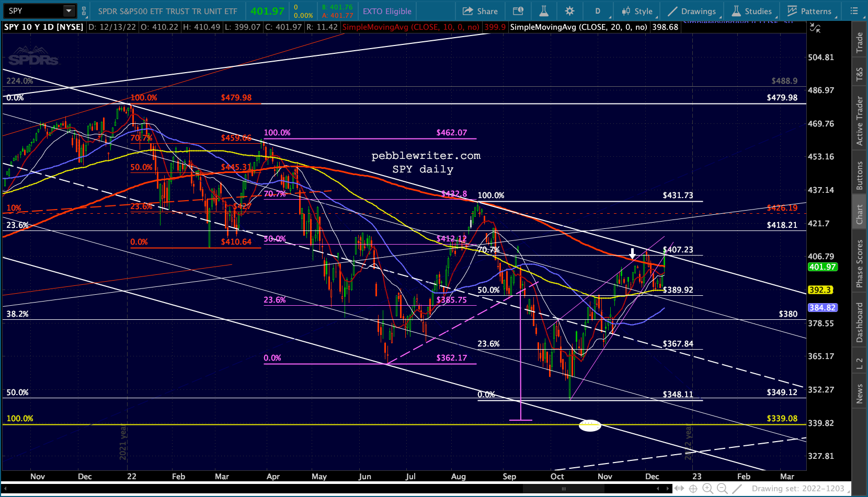Click the $339.08 yellow level label
Viewport: 868px width, 497px height.
pos(782,419)
